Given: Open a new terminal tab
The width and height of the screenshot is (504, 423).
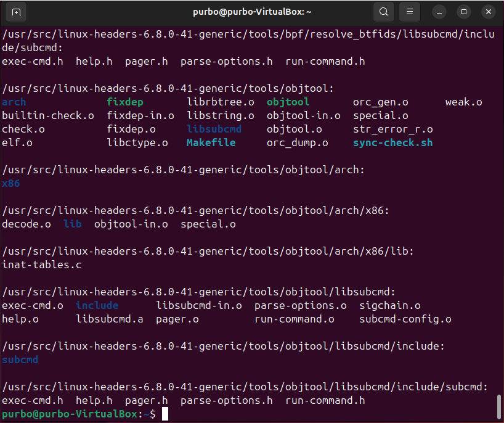Looking at the screenshot, I should click(x=16, y=12).
